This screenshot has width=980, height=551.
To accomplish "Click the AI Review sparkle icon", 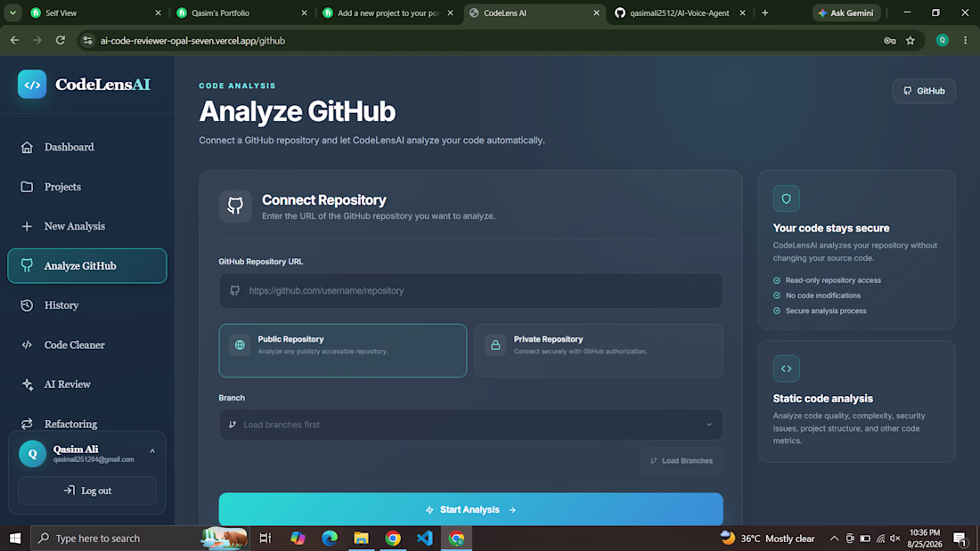I will (27, 385).
